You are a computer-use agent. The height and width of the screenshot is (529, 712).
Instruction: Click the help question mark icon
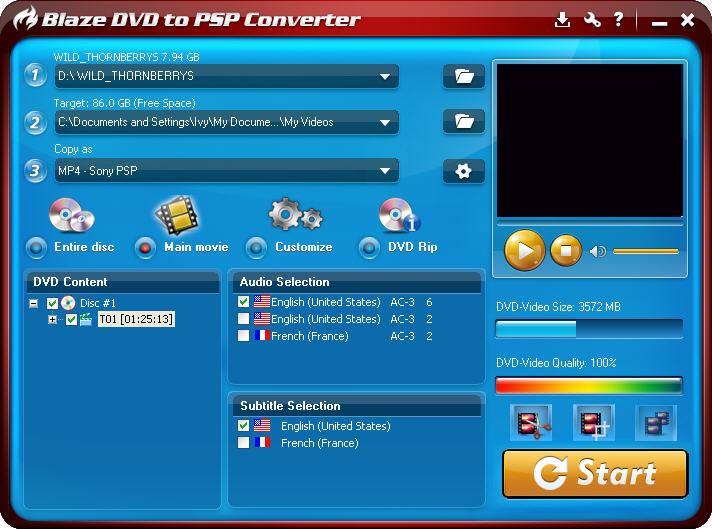[619, 20]
